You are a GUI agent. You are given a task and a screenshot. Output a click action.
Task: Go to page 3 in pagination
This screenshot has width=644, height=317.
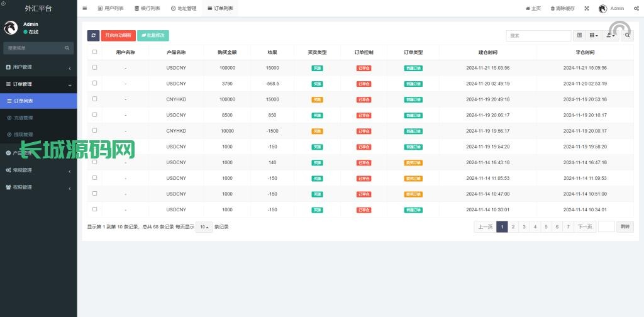(524, 226)
